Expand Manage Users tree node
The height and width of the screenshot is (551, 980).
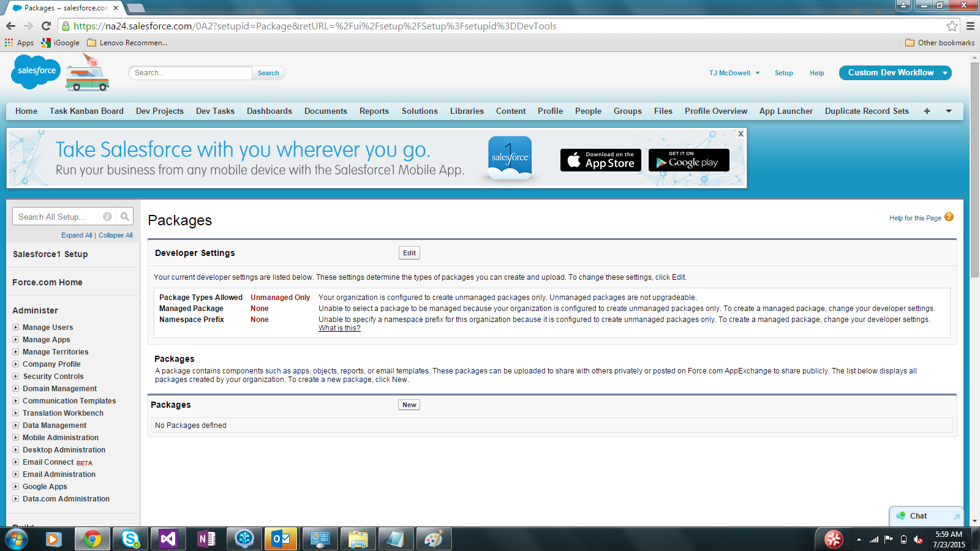click(x=16, y=327)
